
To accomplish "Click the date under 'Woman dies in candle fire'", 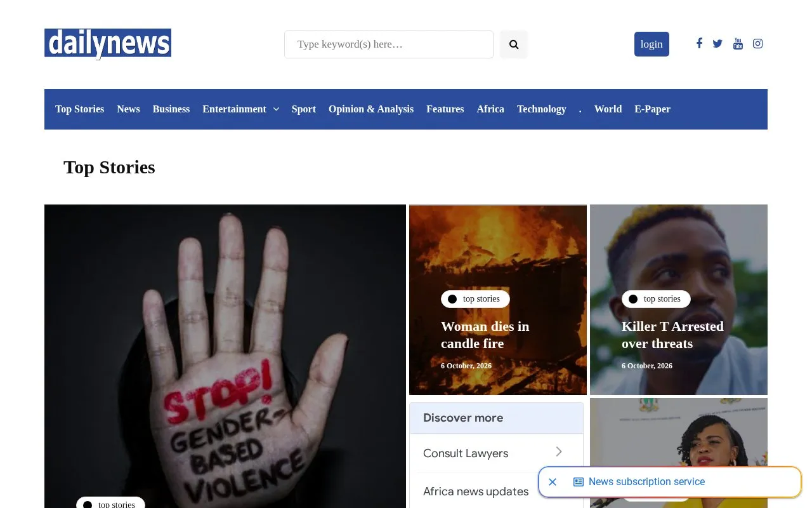I will [466, 366].
